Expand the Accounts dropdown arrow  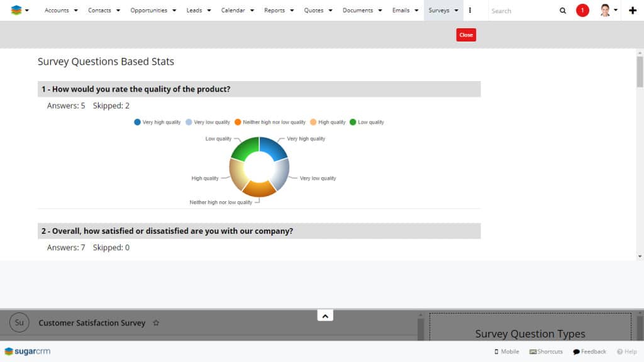point(76,10)
